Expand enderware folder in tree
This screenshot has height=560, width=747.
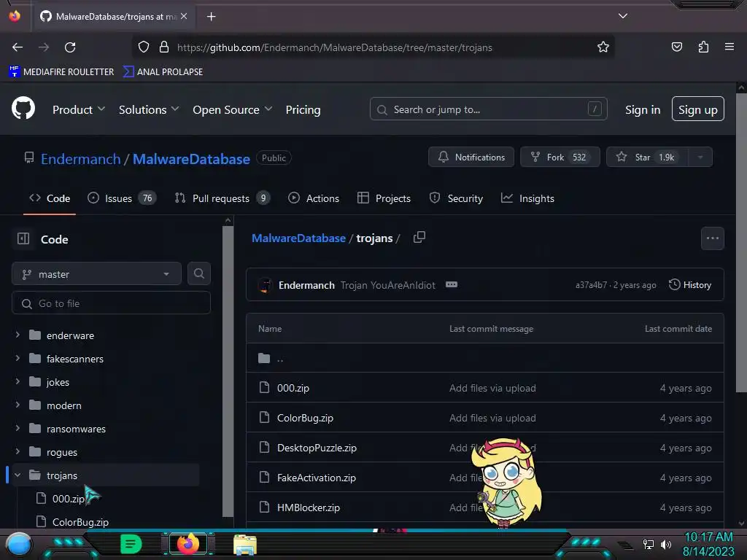(18, 335)
